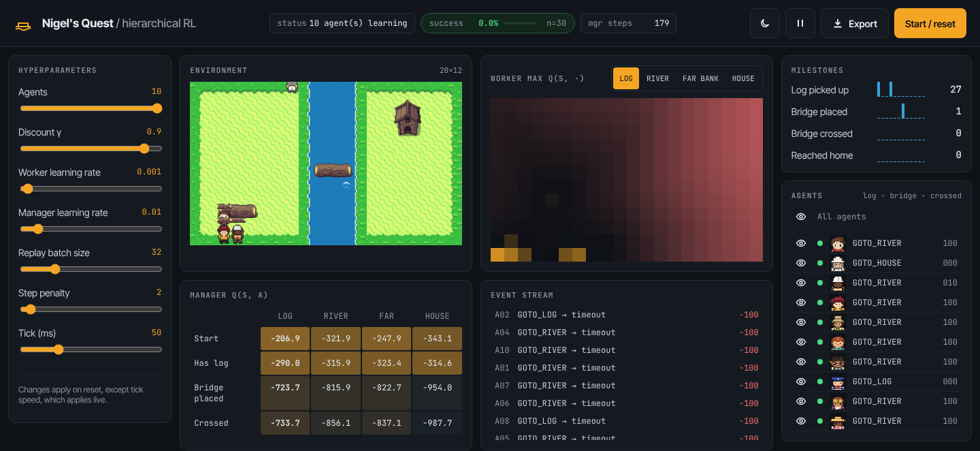Image resolution: width=980 pixels, height=451 pixels.
Task: Adjust the Step penalty slider
Action: click(91, 309)
